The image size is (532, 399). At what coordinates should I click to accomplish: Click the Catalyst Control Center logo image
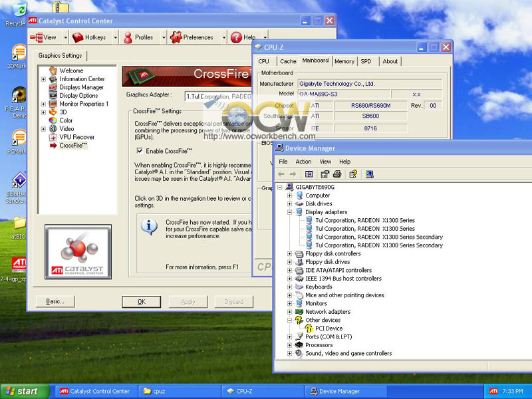(78, 252)
